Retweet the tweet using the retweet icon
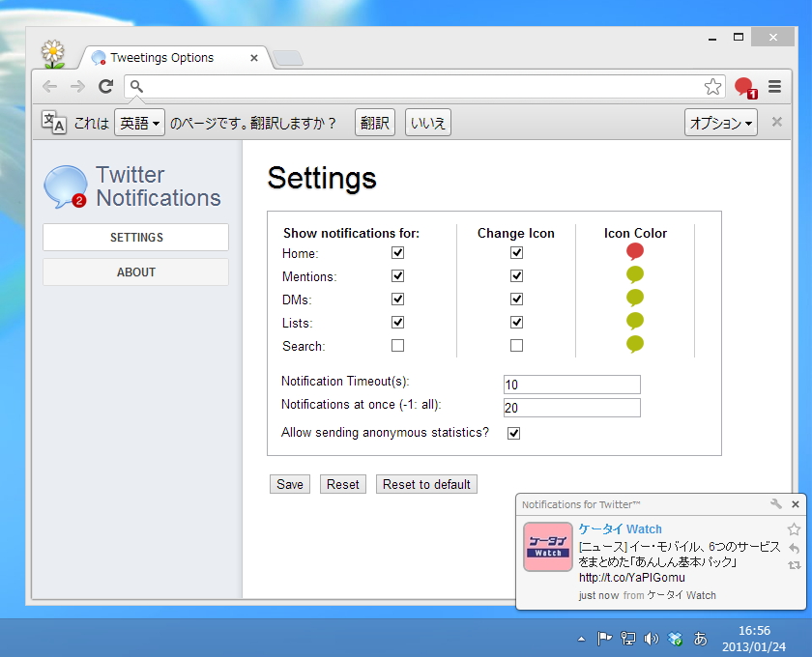The width and height of the screenshot is (812, 657). pyautogui.click(x=795, y=564)
